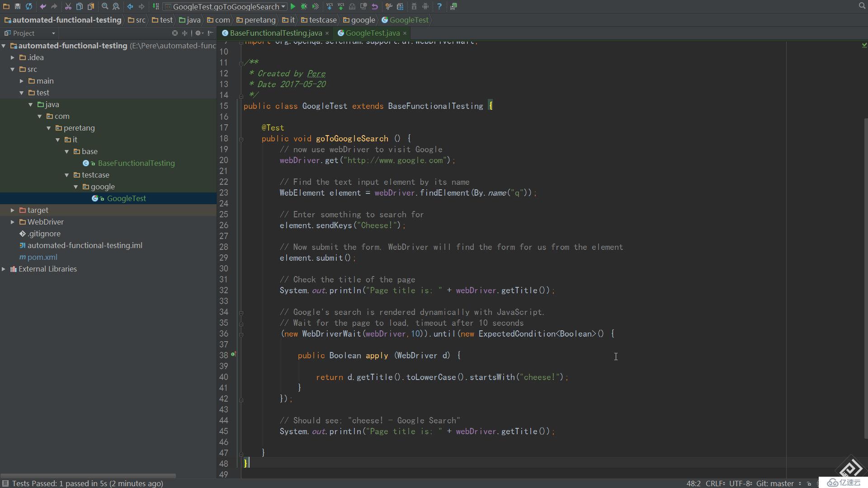Click the Cut scissors icon
Screen dimensions: 868x488
pyautogui.click(x=68, y=6)
